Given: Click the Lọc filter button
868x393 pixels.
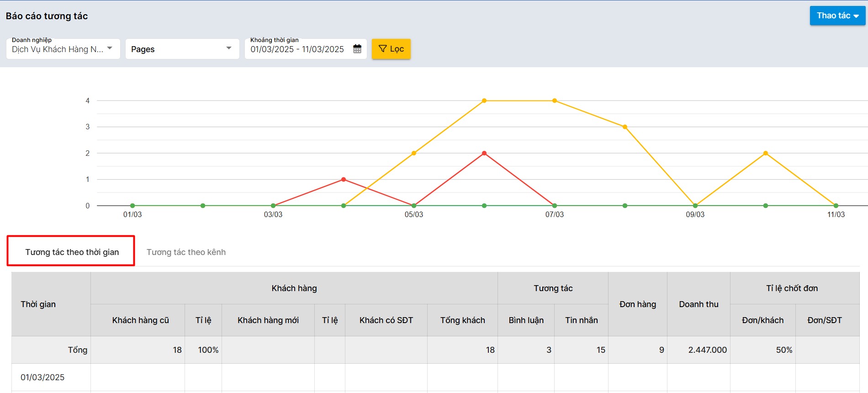Looking at the screenshot, I should pyautogui.click(x=391, y=49).
